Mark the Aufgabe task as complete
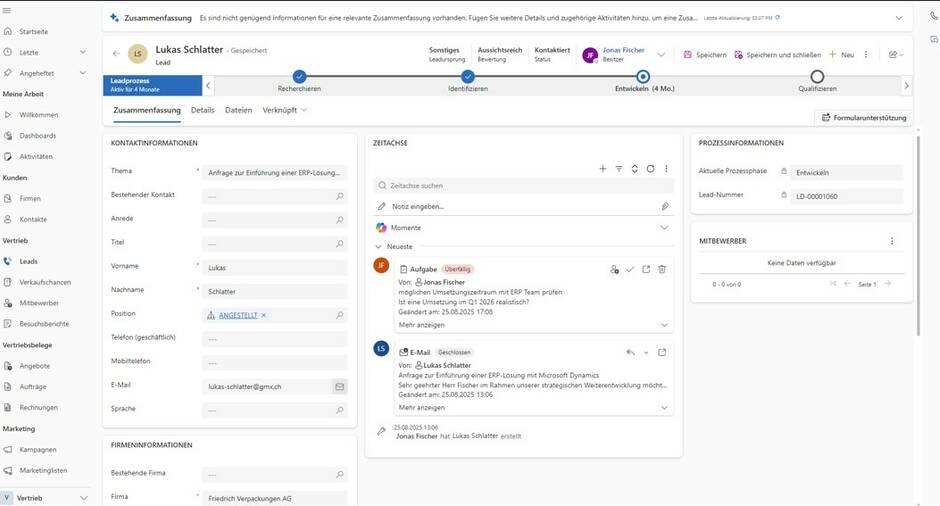 point(630,270)
